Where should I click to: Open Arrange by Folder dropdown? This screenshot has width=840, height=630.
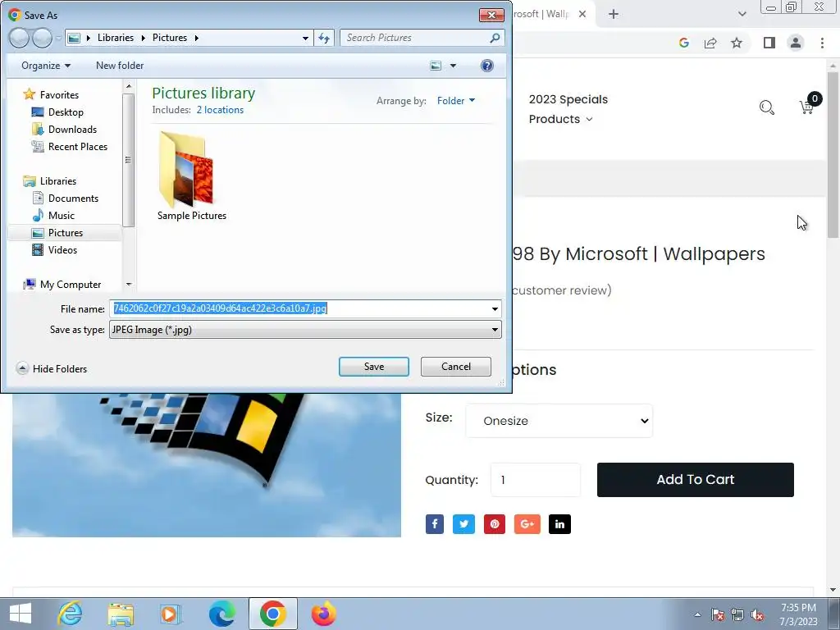(x=456, y=101)
